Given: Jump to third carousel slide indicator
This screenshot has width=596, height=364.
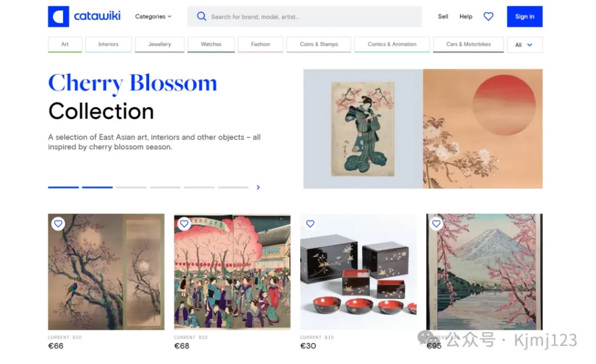Looking at the screenshot, I should coord(131,187).
